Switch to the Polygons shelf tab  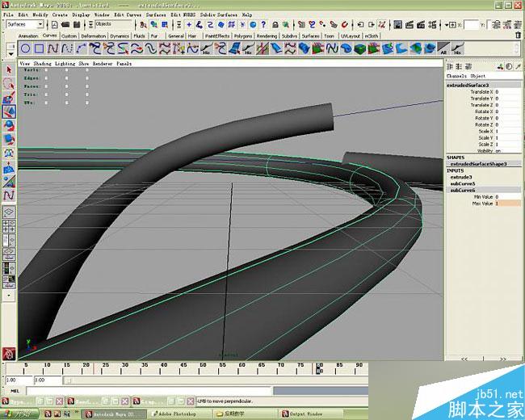click(x=243, y=36)
